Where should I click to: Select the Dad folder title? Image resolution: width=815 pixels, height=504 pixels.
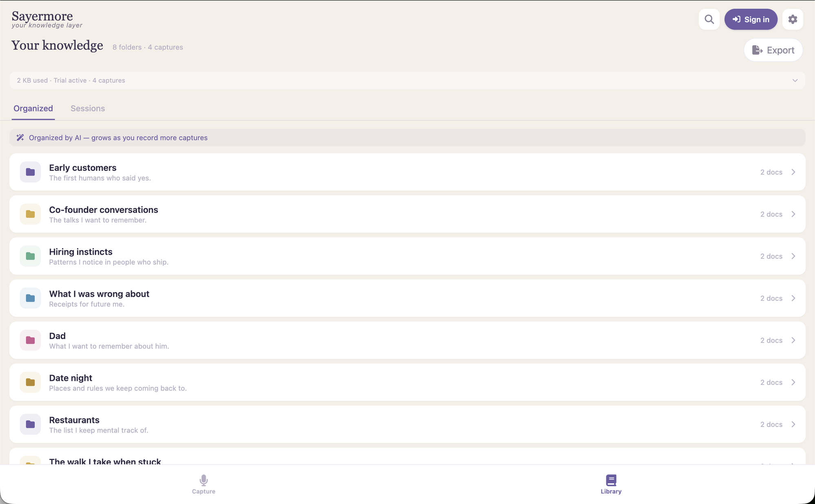point(57,336)
